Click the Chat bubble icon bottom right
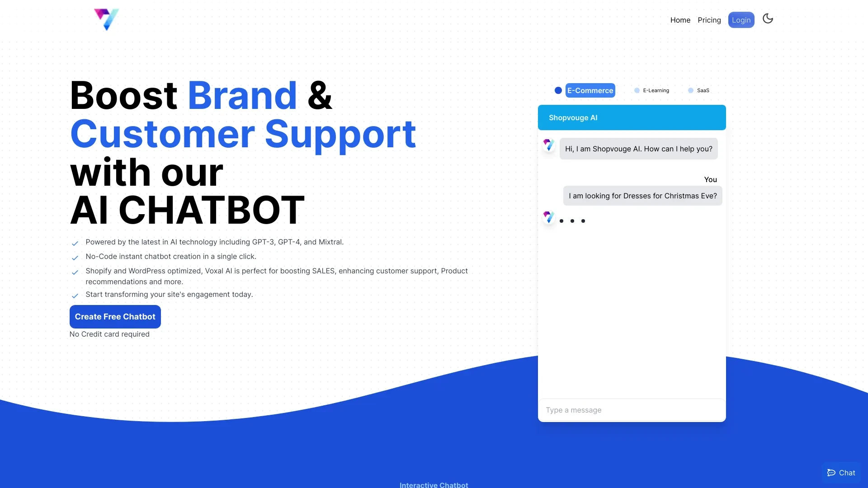This screenshot has width=868, height=488. [831, 473]
